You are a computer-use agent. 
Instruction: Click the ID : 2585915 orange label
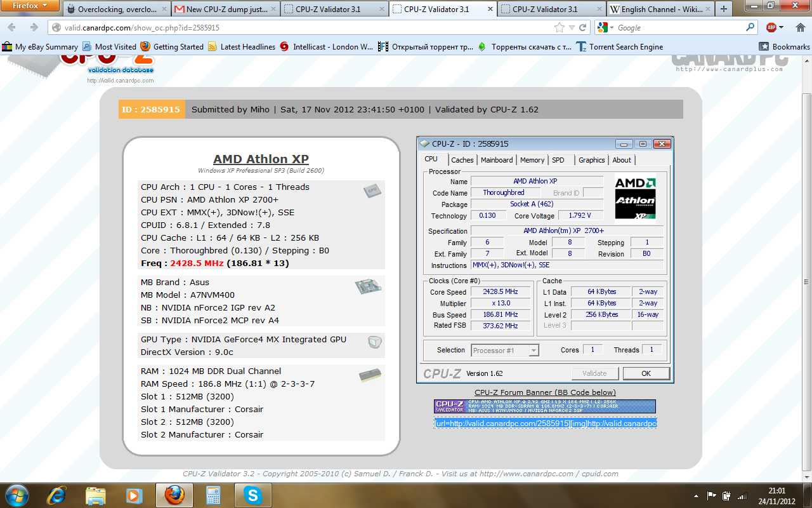(151, 109)
